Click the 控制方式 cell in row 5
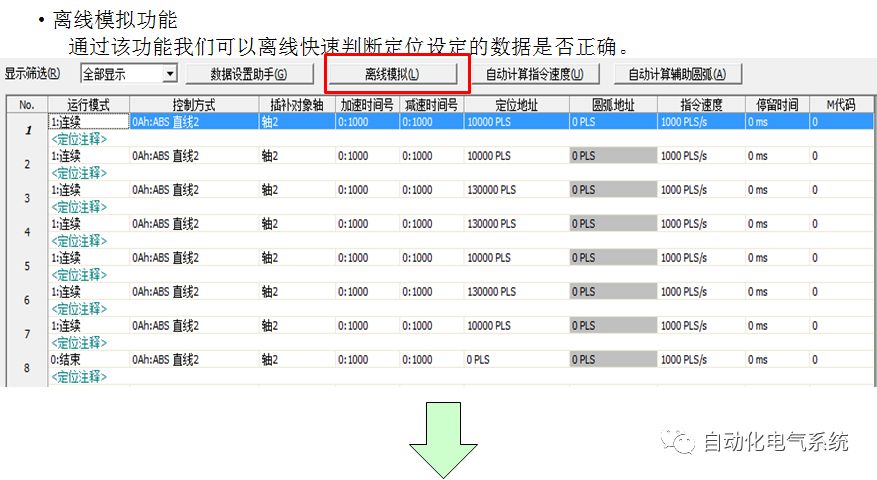The width and height of the screenshot is (877, 480). [x=193, y=257]
